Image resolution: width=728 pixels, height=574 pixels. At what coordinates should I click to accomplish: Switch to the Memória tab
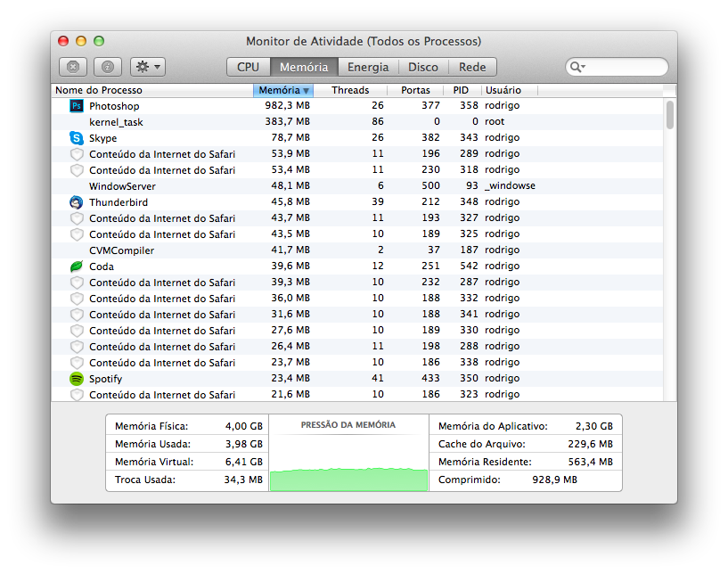click(x=304, y=67)
